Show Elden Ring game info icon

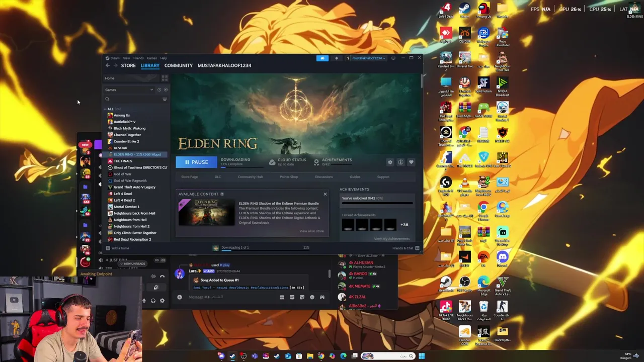pyautogui.click(x=400, y=162)
